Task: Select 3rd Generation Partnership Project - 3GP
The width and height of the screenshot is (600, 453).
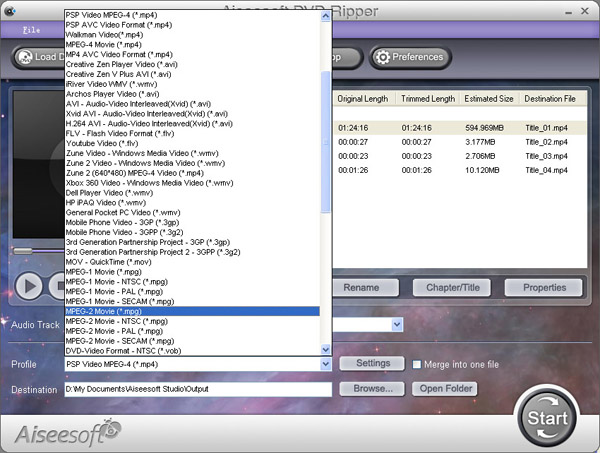Action: click(192, 242)
